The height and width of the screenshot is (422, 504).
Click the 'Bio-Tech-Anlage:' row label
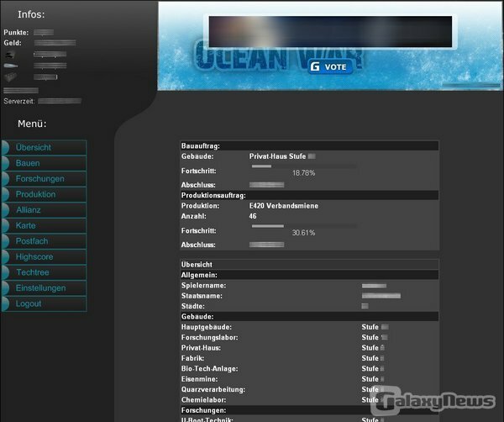point(209,368)
